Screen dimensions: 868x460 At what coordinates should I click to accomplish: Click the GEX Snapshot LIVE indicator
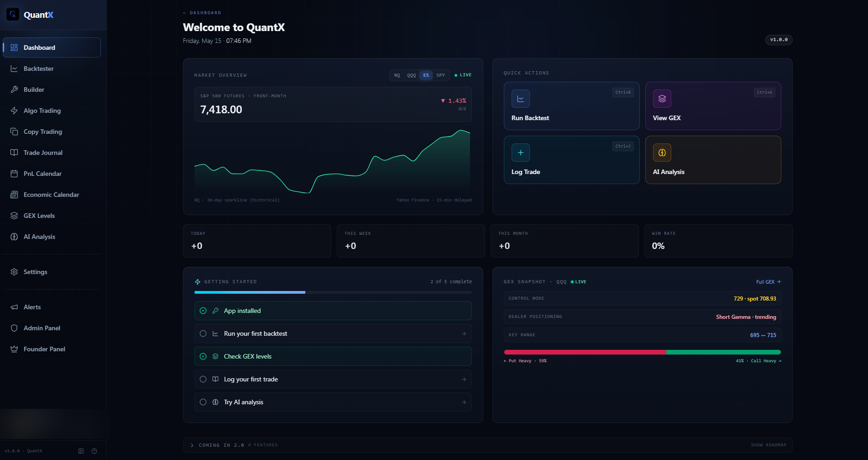click(578, 282)
